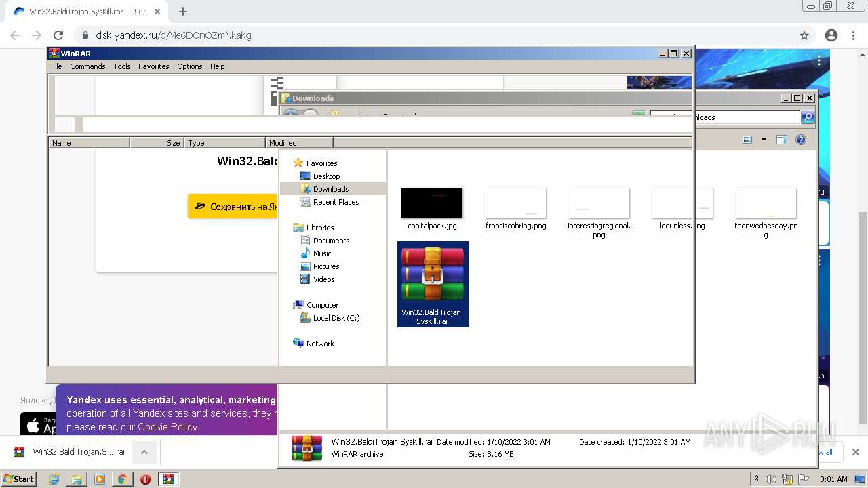The height and width of the screenshot is (488, 868).
Task: Bookmark page with star icon
Action: (804, 35)
